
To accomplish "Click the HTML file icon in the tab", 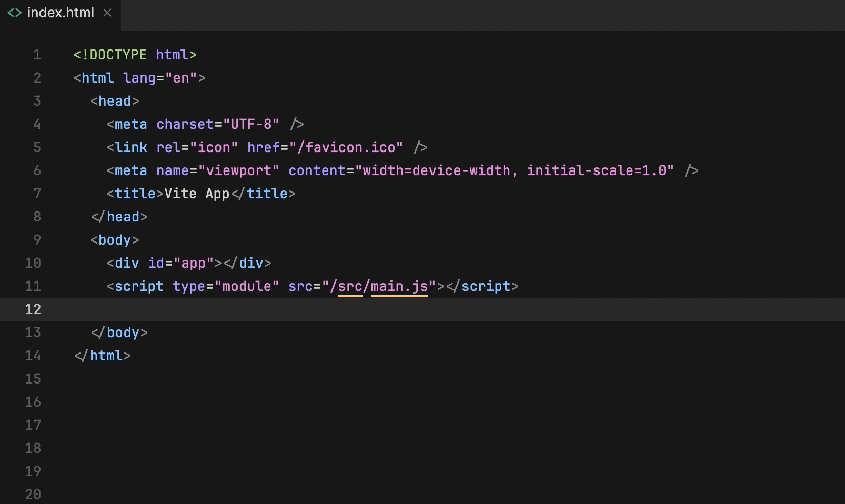I will click(15, 13).
